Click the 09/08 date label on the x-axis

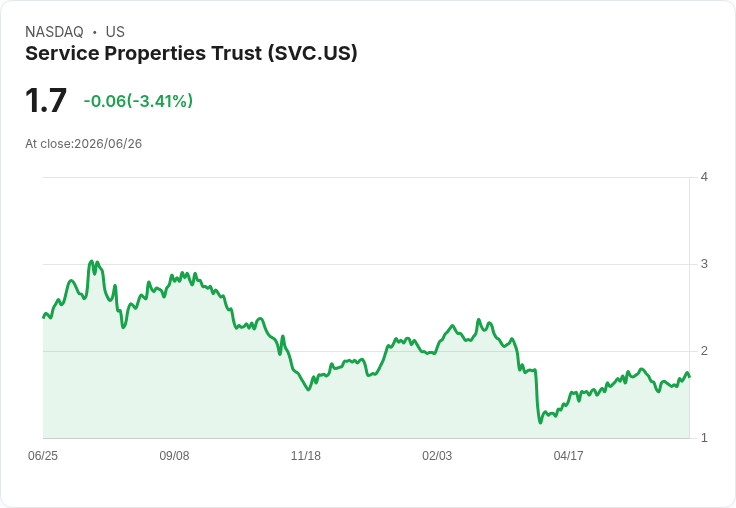click(174, 455)
